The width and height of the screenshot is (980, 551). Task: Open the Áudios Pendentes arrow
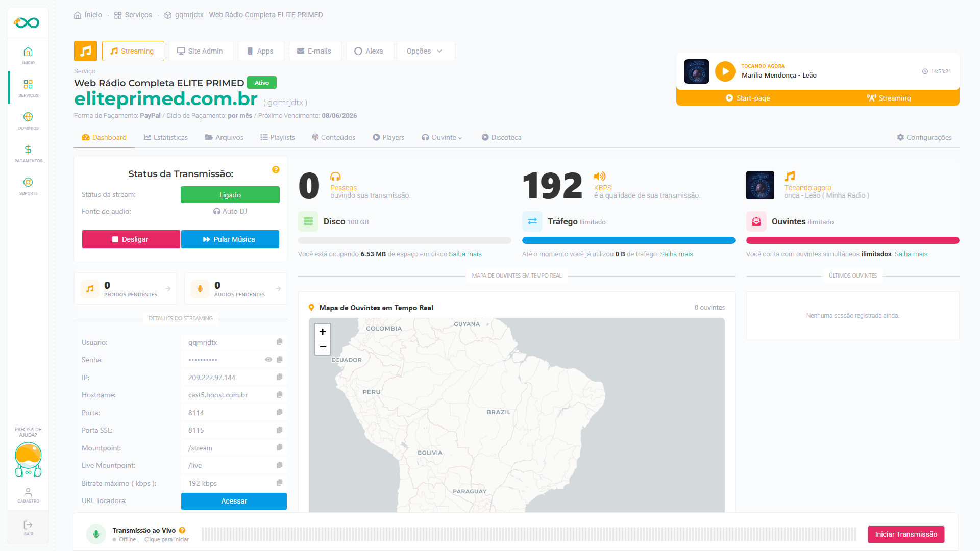click(x=278, y=289)
